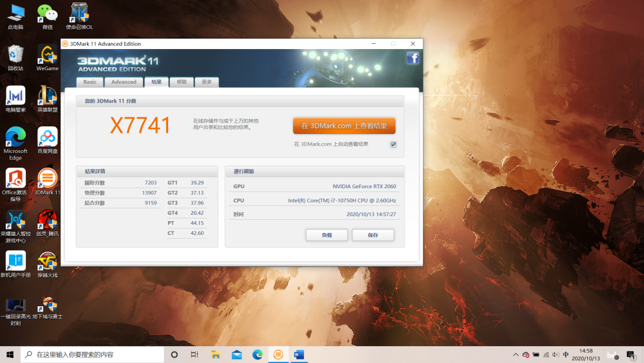Close the 3DMark 11 window

pyautogui.click(x=413, y=44)
